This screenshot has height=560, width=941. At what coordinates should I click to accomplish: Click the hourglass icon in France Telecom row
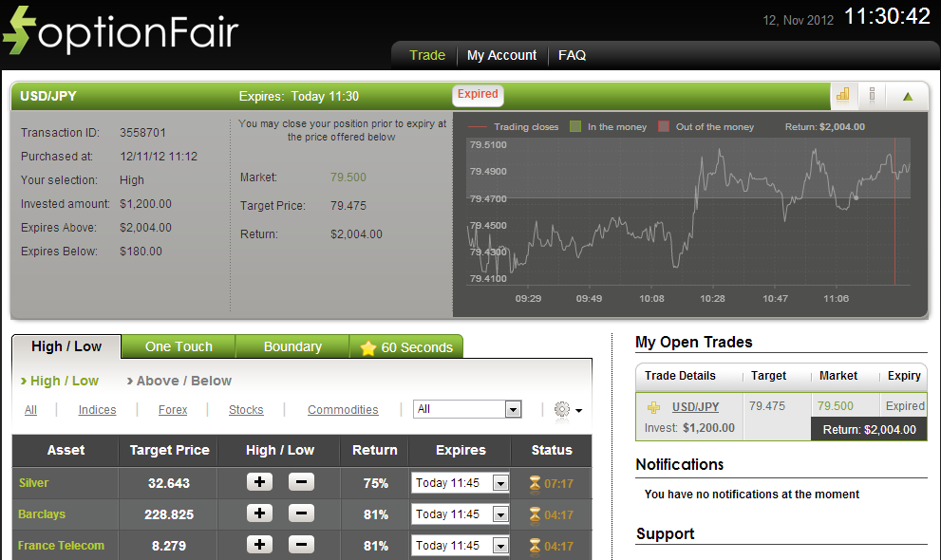535,546
